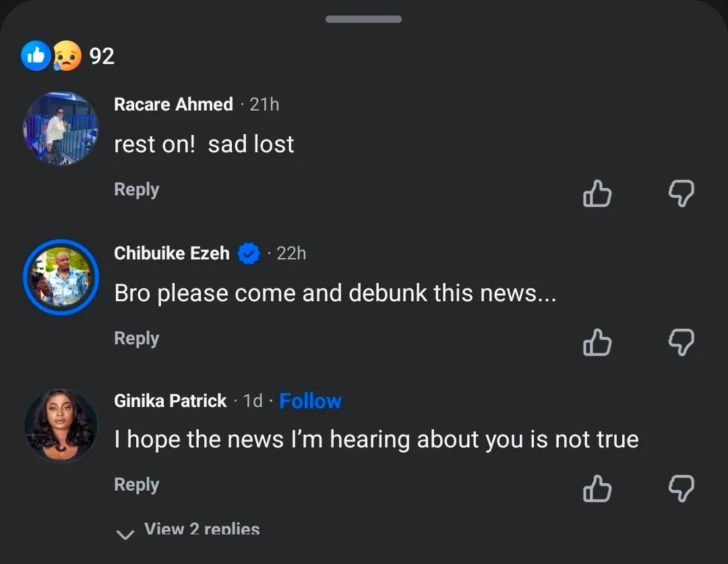Tap the sad reaction emoji
The height and width of the screenshot is (564, 728).
click(x=67, y=56)
